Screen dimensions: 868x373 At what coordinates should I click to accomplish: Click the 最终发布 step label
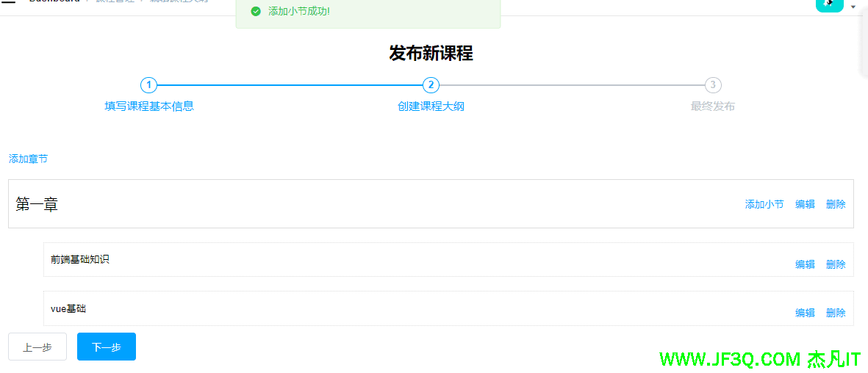pyautogui.click(x=712, y=106)
